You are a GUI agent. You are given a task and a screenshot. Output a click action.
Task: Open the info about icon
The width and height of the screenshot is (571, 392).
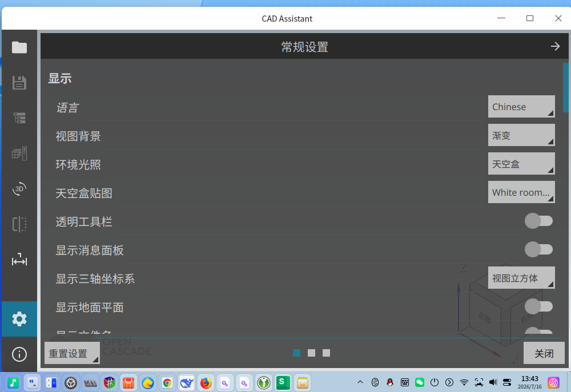(x=19, y=354)
